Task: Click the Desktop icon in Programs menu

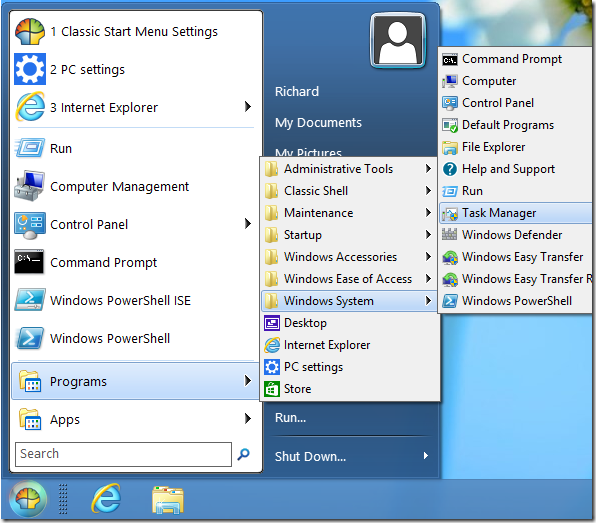Action: click(272, 323)
